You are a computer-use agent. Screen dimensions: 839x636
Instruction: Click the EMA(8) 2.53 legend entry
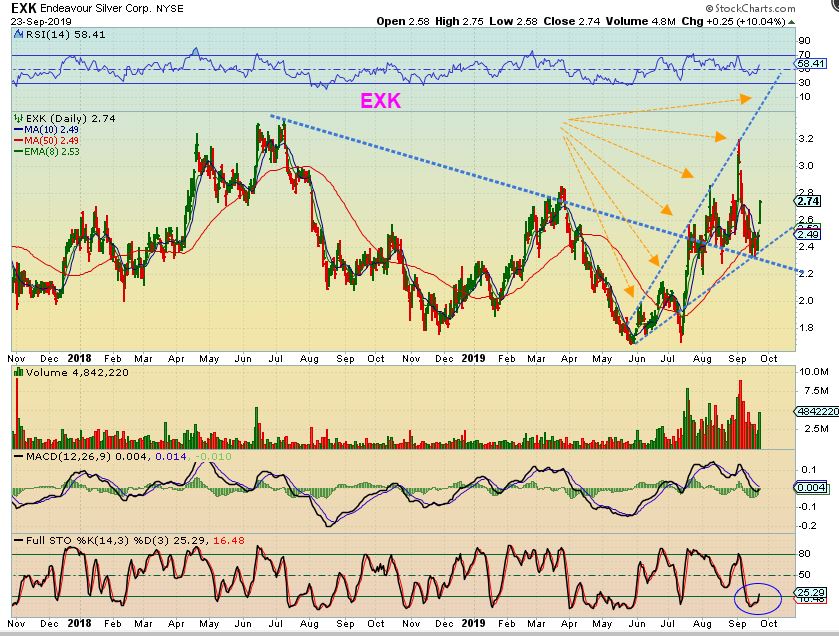[48, 152]
